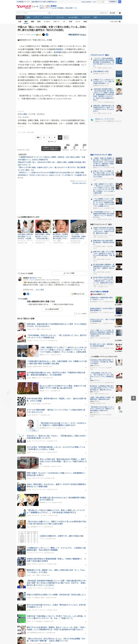Open the 習近平の嘘 recommended article thumbnail
138x644 pixels.
point(43,226)
